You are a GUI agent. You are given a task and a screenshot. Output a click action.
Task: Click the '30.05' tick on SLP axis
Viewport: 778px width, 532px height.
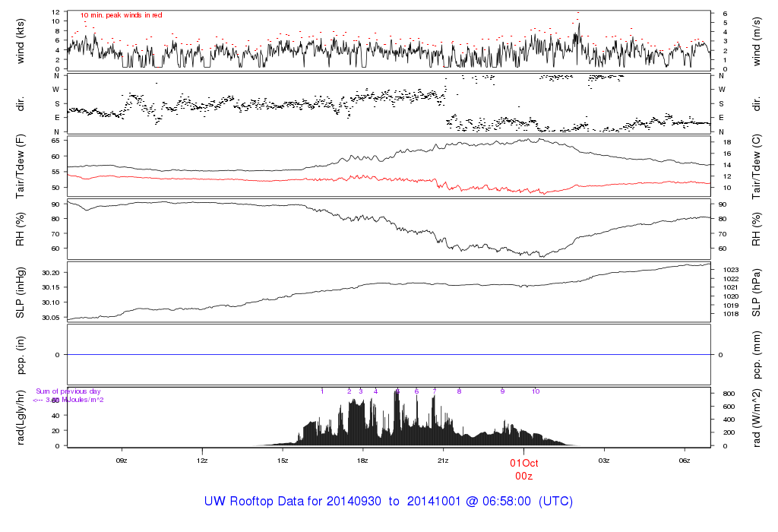pos(51,317)
